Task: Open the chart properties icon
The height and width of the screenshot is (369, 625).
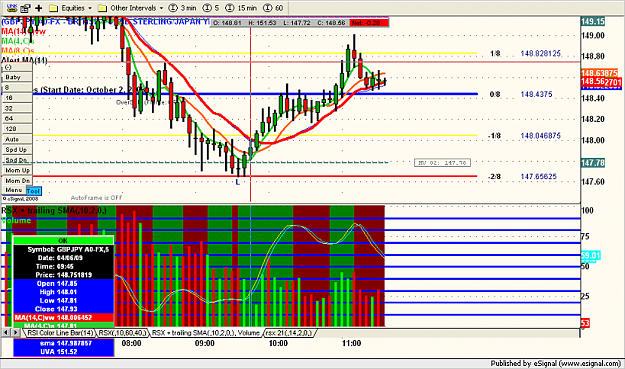Action: [26, 8]
